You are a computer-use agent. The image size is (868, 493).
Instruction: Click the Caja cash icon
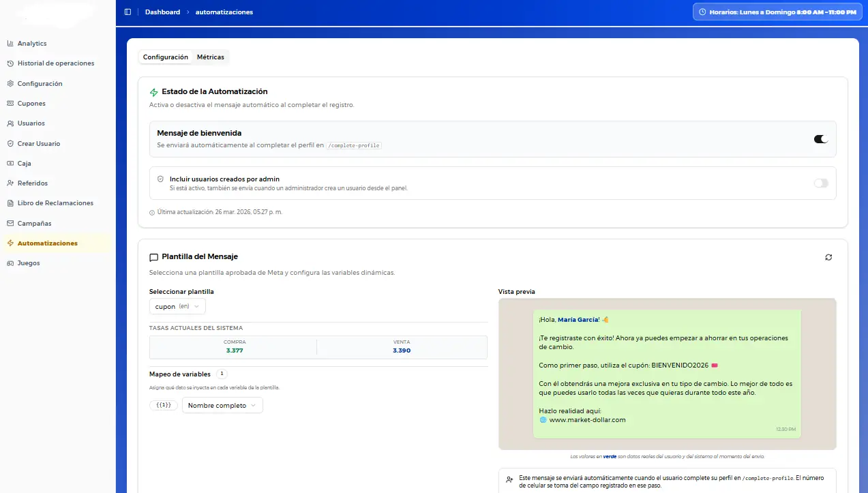coord(10,164)
